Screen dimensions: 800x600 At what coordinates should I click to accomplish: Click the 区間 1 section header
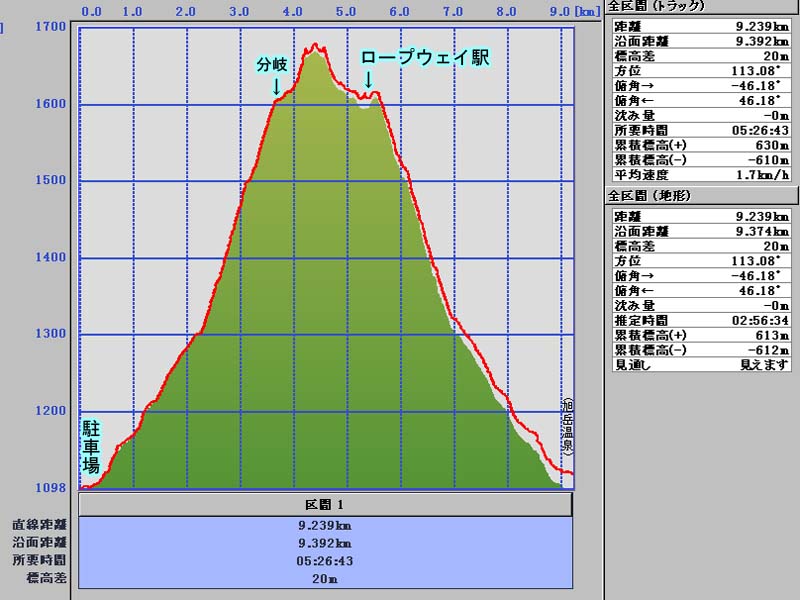(325, 504)
